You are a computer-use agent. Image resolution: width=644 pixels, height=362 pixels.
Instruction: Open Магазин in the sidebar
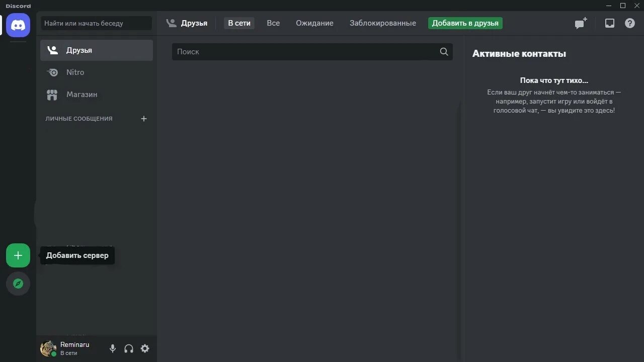[x=97, y=95]
